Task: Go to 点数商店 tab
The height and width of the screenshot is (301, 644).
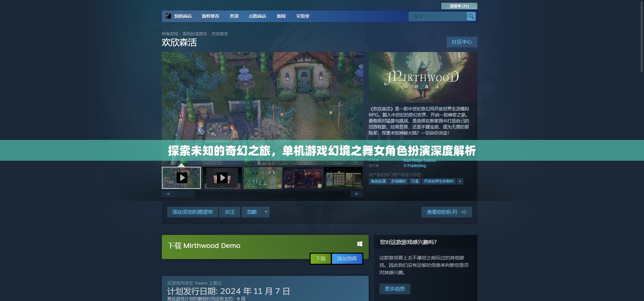Action: [x=257, y=16]
